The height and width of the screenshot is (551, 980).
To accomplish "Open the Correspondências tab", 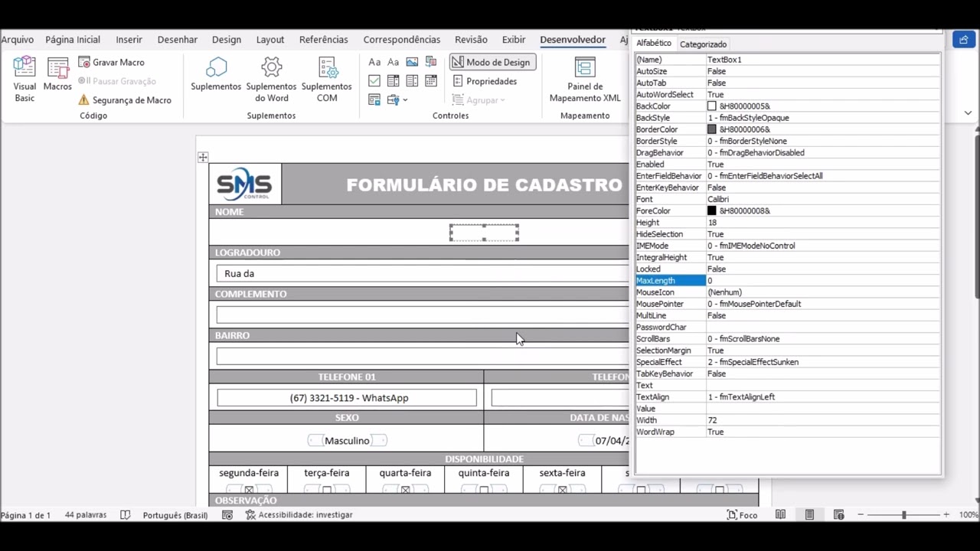I will [401, 40].
